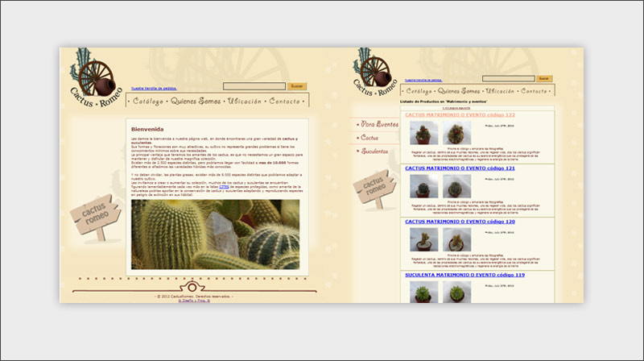Click 'Bienvenida' heading text
The width and height of the screenshot is (644, 361).
[x=147, y=129]
